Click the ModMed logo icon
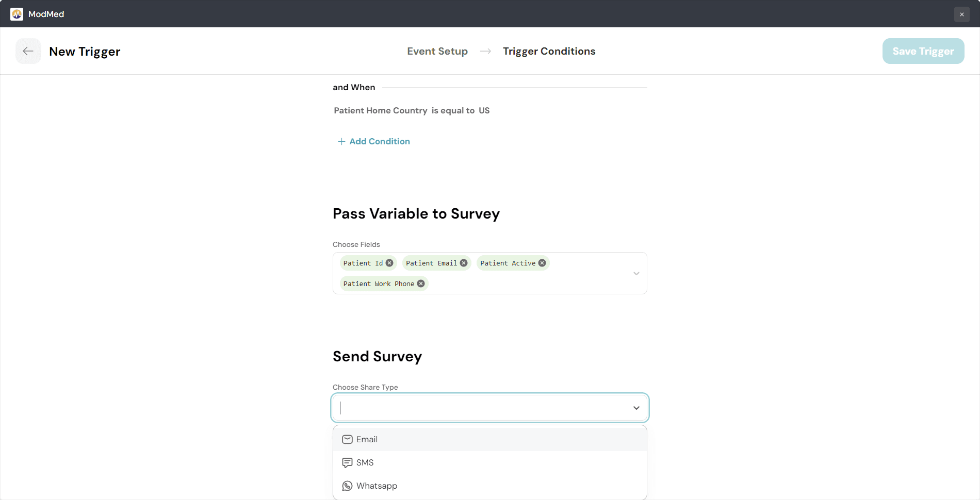The height and width of the screenshot is (500, 980). (17, 14)
